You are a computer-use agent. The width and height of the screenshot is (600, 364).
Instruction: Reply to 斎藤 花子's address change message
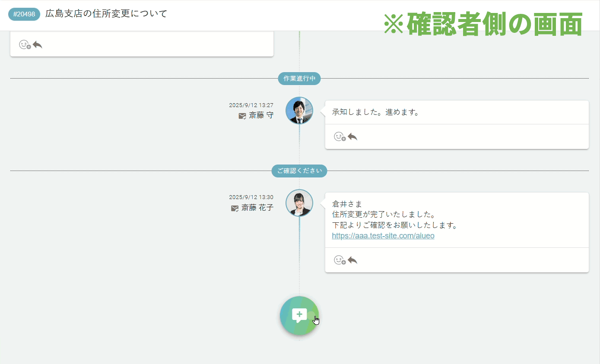point(352,260)
